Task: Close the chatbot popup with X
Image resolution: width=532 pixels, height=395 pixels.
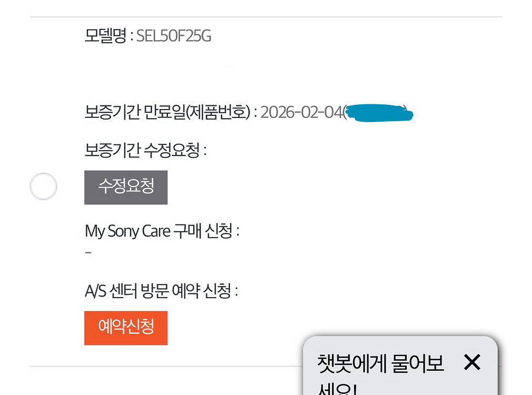Action: 472,362
